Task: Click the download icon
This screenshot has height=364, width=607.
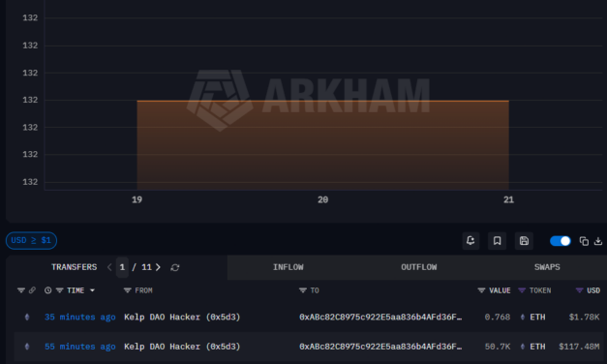Action: [598, 241]
